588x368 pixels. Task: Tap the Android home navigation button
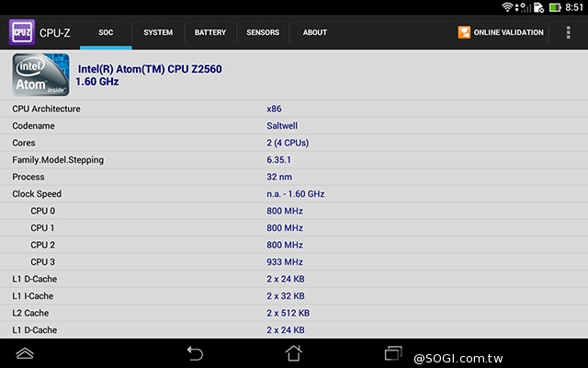tap(294, 353)
